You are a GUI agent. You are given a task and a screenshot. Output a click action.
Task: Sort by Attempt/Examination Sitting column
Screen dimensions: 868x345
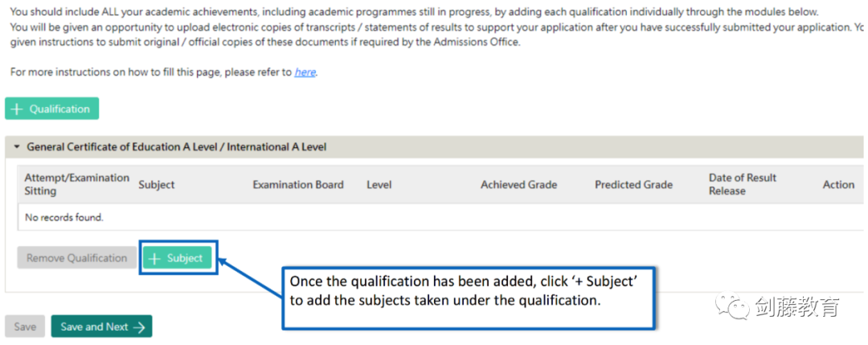77,184
